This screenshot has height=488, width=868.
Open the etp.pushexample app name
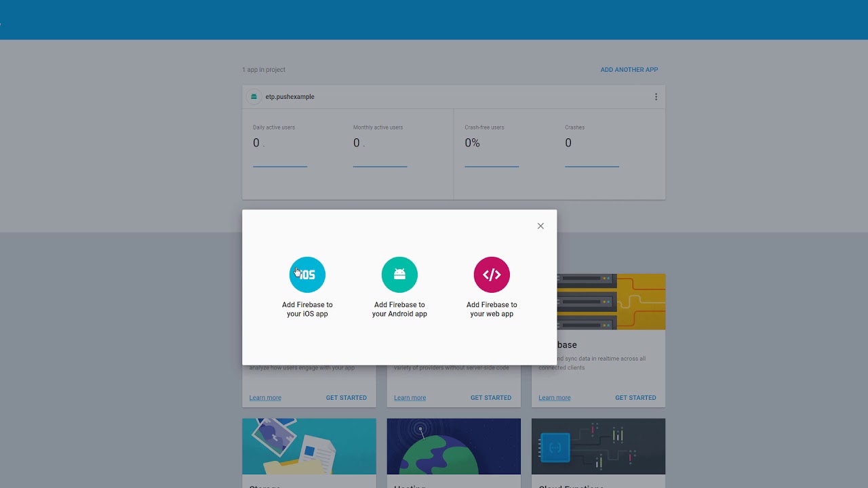[290, 97]
